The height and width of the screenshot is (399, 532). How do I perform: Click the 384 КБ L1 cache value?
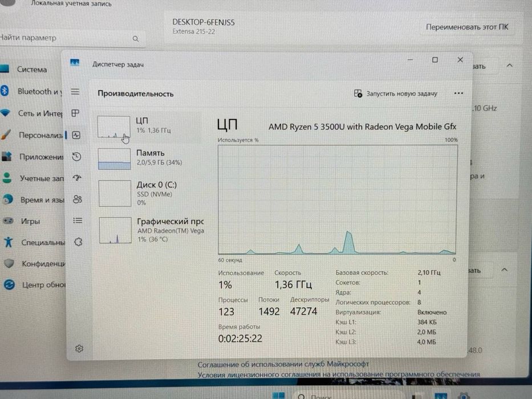coord(427,322)
